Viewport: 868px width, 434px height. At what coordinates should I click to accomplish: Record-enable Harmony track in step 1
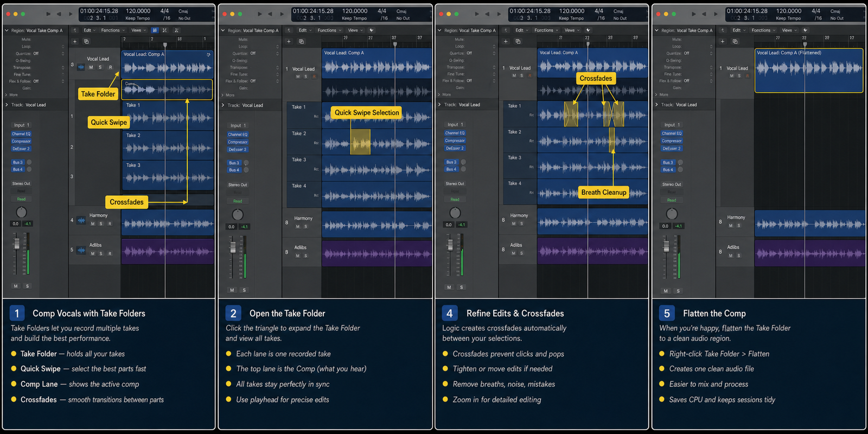(110, 224)
